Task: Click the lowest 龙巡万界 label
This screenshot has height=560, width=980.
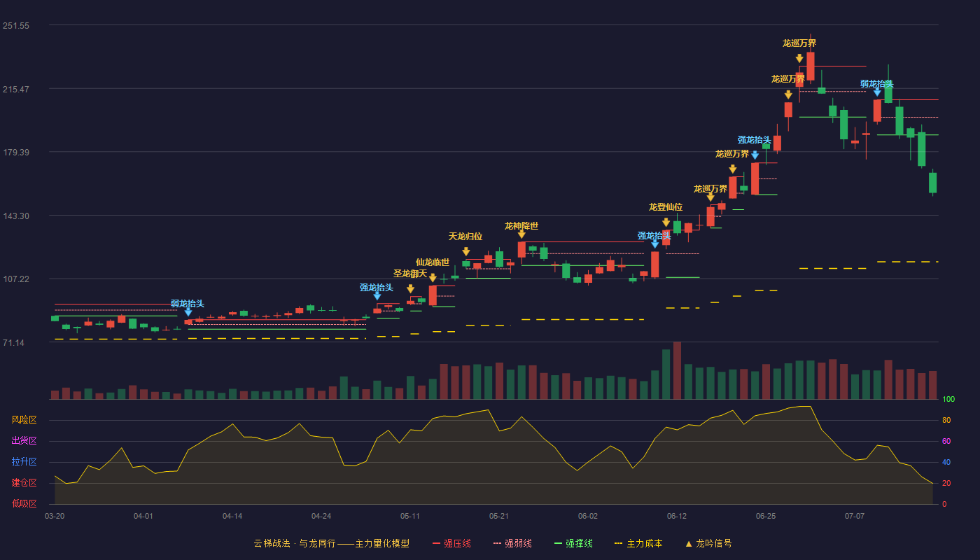Action: (710, 189)
